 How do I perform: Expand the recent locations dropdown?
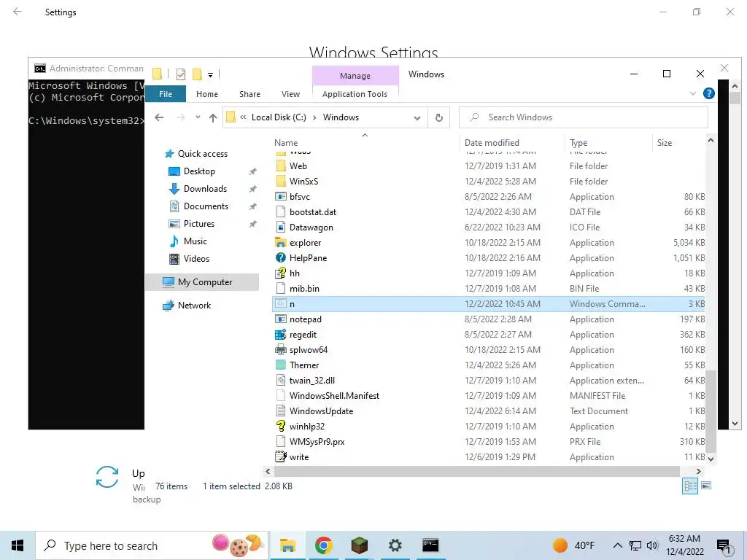[198, 117]
